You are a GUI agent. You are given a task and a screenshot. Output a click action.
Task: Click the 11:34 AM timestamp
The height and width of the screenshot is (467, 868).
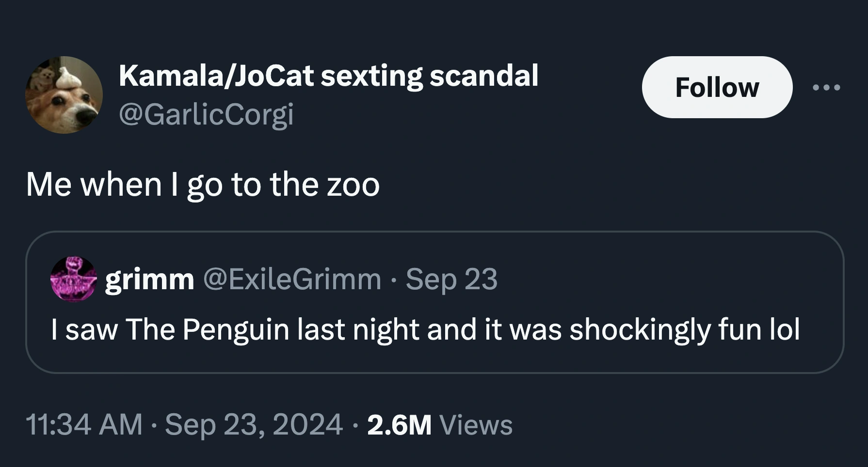pyautogui.click(x=84, y=424)
